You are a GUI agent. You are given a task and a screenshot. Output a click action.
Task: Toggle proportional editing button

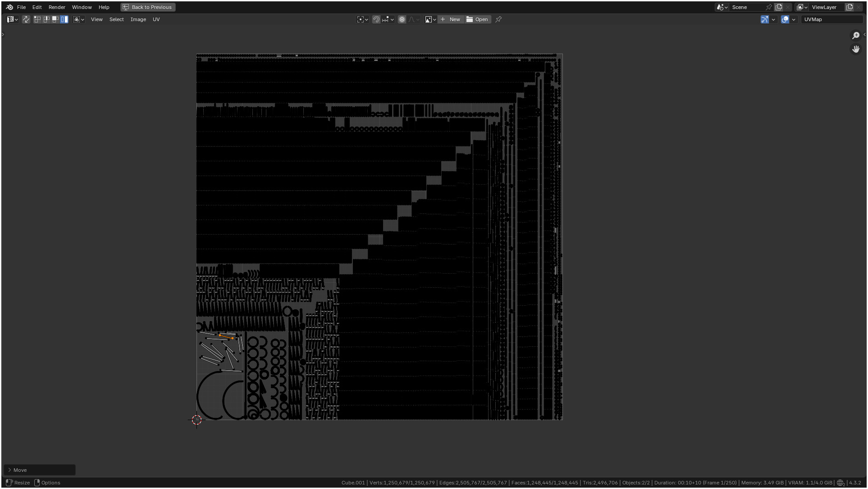(x=402, y=19)
